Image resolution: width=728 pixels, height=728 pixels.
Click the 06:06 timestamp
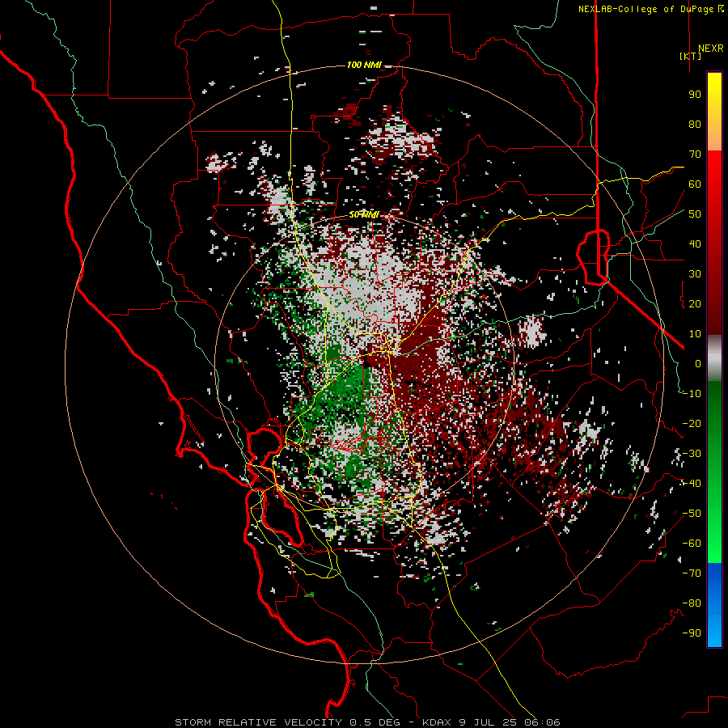click(x=542, y=722)
